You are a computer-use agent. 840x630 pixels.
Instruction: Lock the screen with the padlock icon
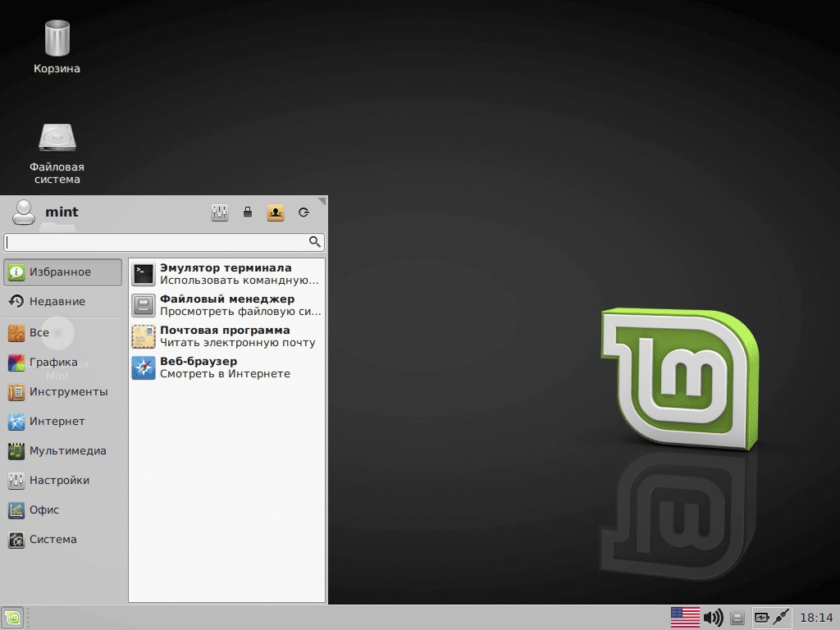tap(248, 212)
